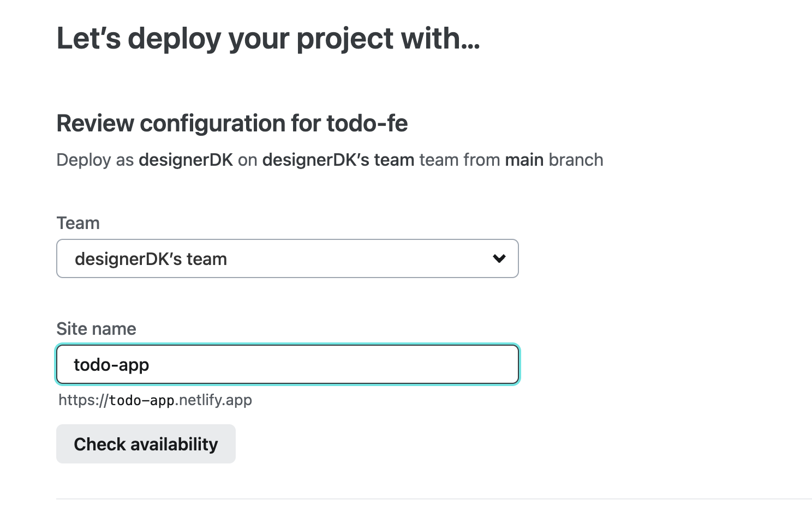The image size is (812, 518).
Task: Select the "designerDK's team" value in the combo box
Action: pos(151,259)
